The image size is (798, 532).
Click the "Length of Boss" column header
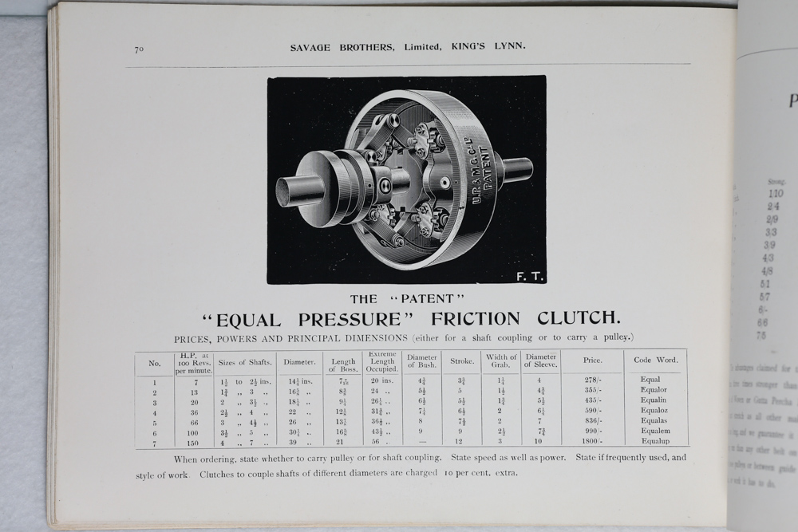(342, 365)
